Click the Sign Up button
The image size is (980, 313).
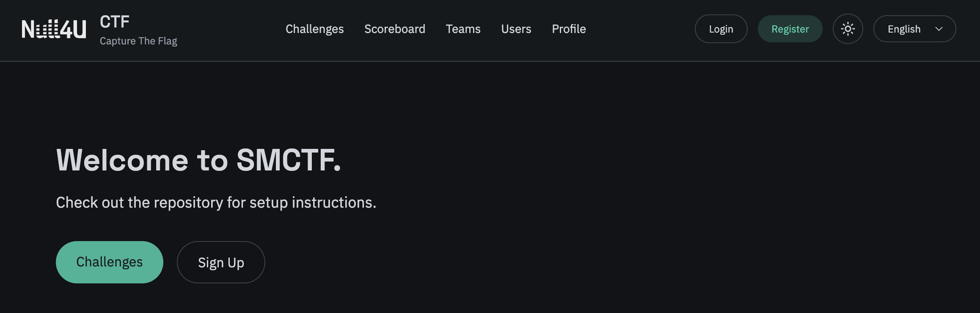(220, 262)
